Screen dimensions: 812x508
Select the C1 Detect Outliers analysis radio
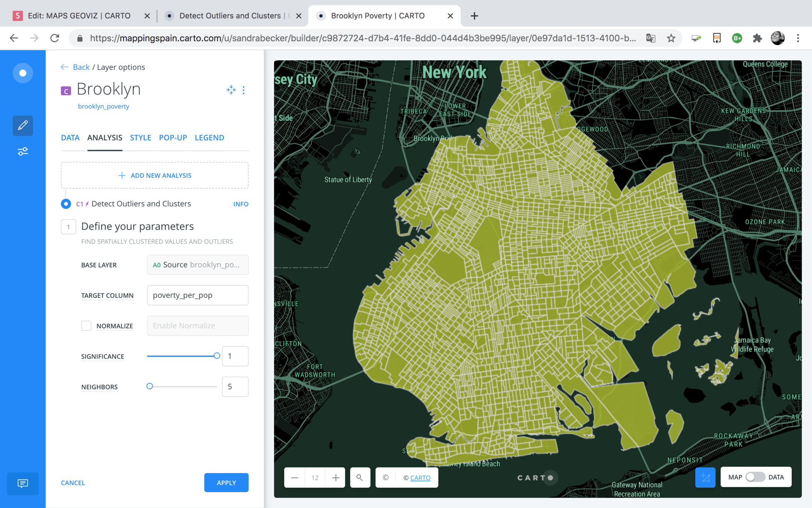point(66,204)
